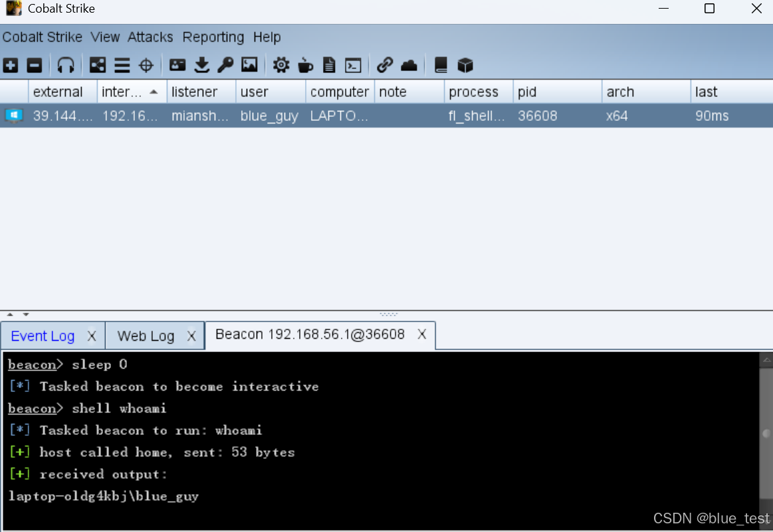Collapse the console panel with the down arrow
The width and height of the screenshot is (773, 532).
point(26,313)
